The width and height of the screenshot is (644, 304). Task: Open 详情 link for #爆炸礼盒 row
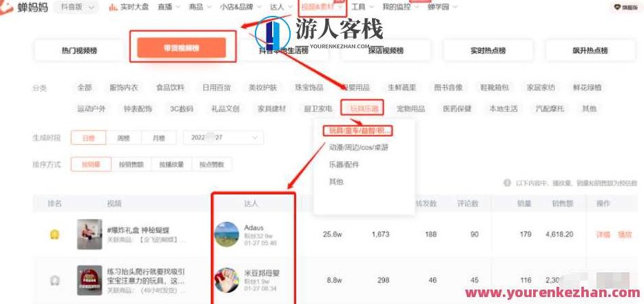603,234
